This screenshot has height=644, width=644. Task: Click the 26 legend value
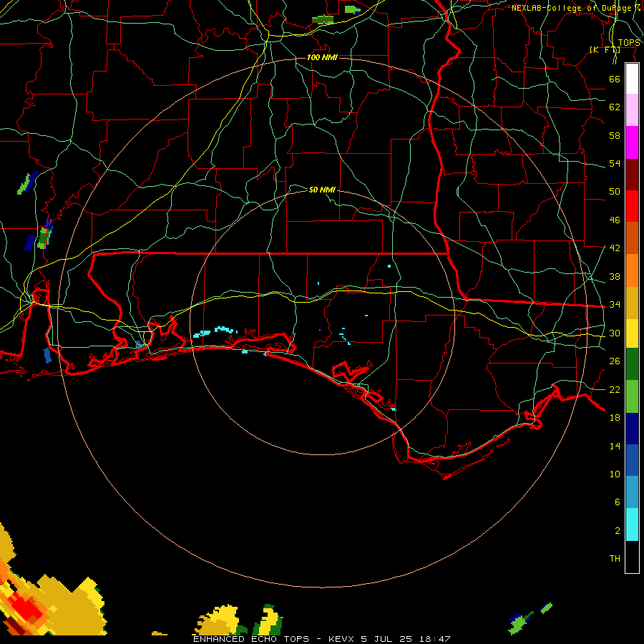click(x=615, y=361)
